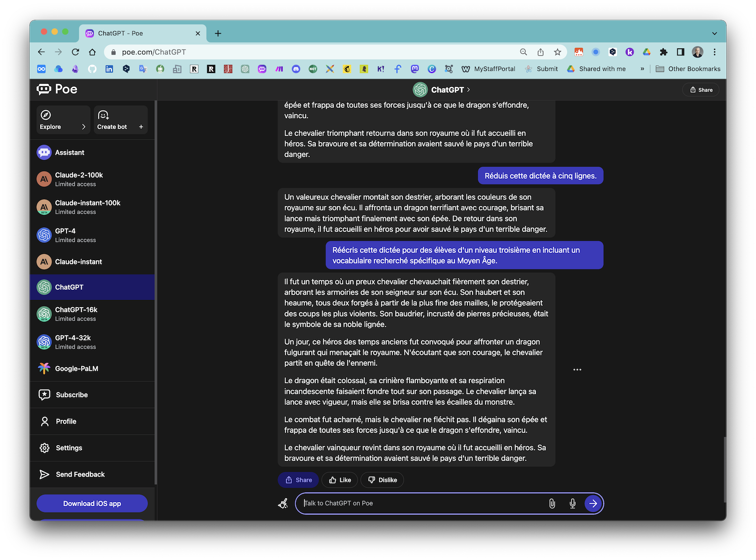Expand the tab search chevron
This screenshot has width=756, height=560.
pyautogui.click(x=714, y=33)
